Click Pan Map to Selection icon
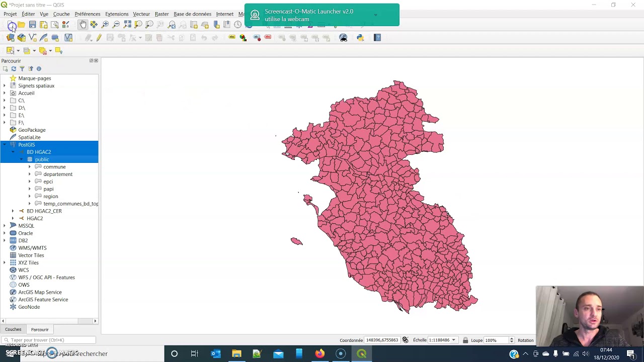Viewport: 644px width, 362px height. tap(94, 25)
